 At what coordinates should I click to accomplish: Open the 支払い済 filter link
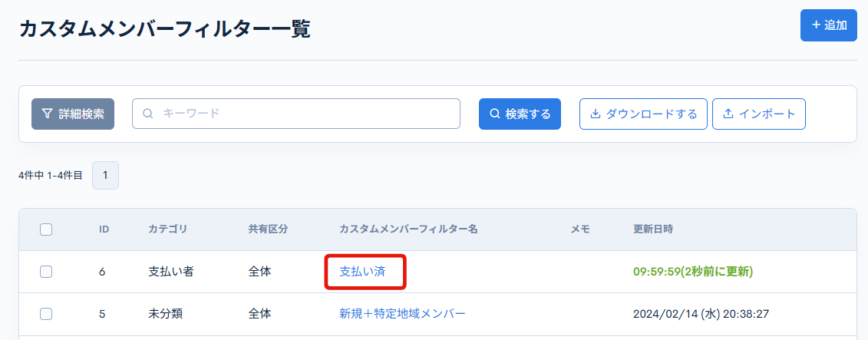coord(362,272)
